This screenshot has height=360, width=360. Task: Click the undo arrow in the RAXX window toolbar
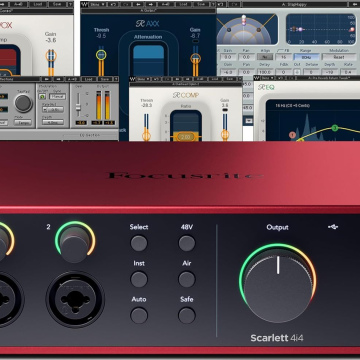(x=112, y=5)
